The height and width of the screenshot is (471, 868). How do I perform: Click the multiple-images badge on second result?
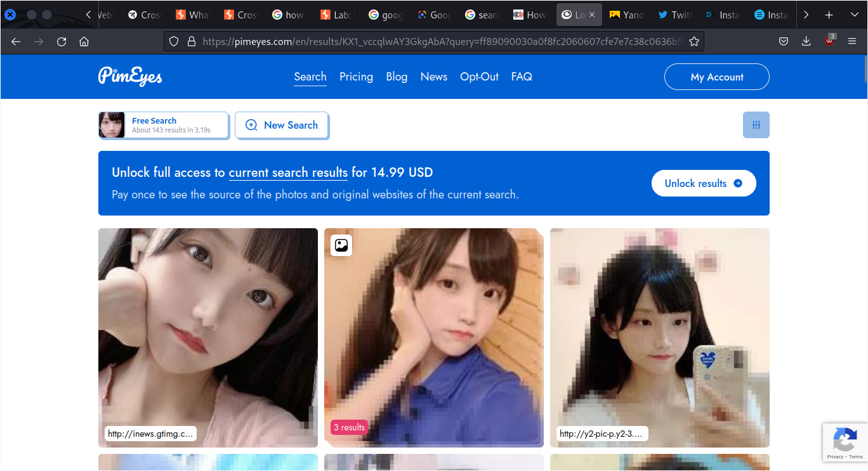[x=341, y=245]
